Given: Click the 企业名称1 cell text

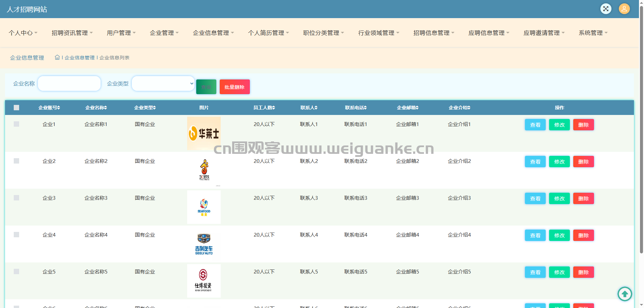Looking at the screenshot, I should tap(96, 124).
